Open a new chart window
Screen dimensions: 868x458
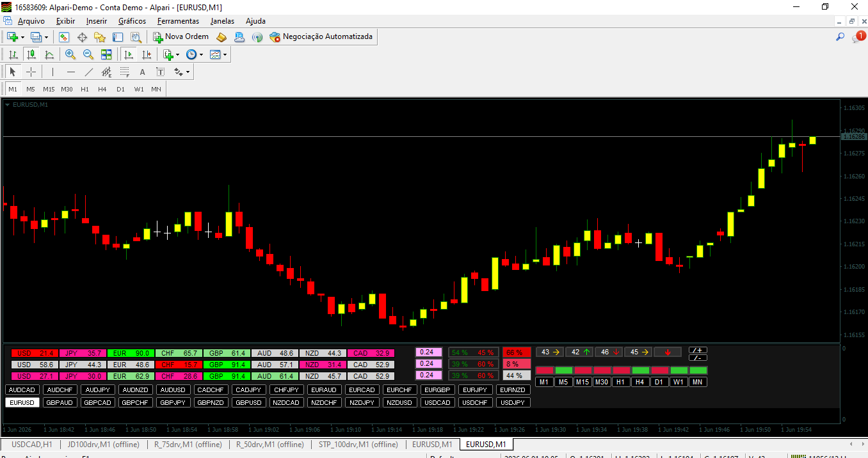(x=12, y=37)
